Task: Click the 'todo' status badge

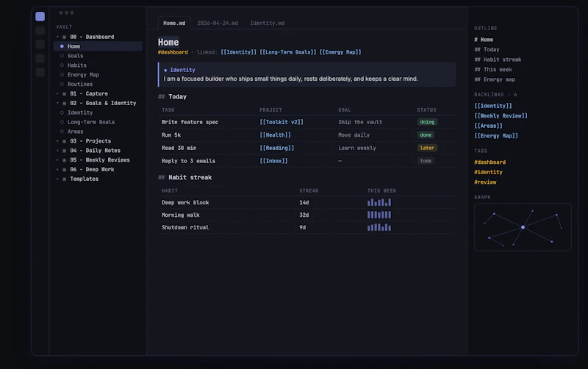Action: point(426,161)
